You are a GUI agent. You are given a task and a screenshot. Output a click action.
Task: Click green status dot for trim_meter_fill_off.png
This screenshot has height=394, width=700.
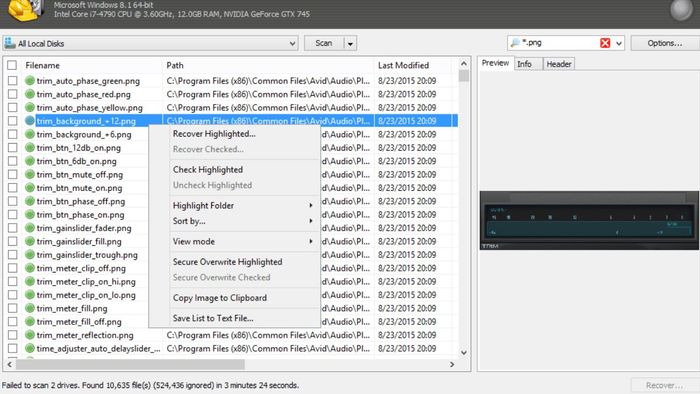(x=30, y=322)
